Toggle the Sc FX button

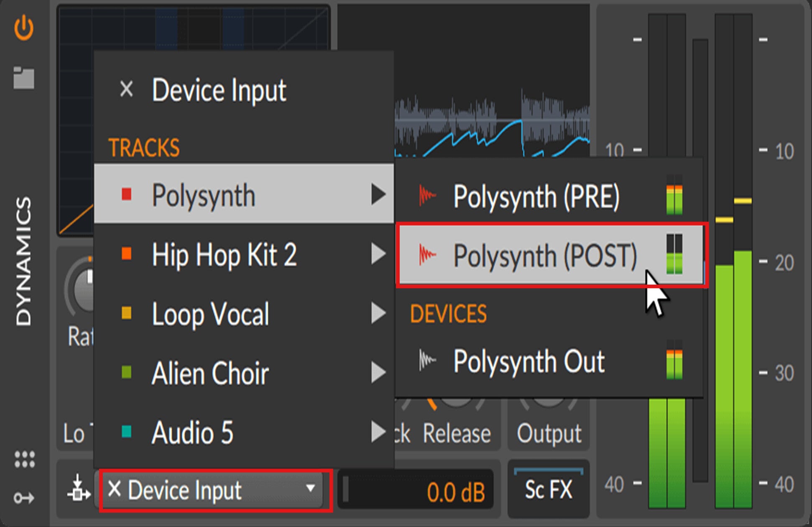coord(548,490)
